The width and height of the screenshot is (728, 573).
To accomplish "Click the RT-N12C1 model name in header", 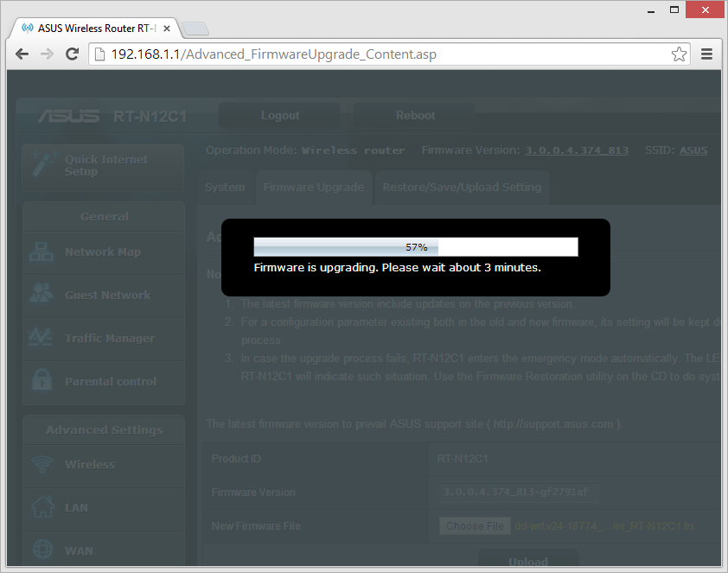I will click(x=150, y=117).
